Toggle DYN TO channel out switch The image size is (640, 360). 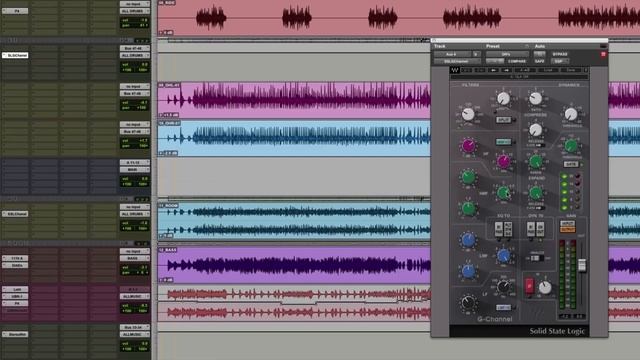coord(540,229)
